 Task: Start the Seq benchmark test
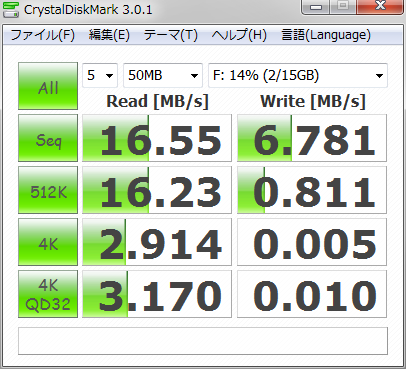pyautogui.click(x=48, y=138)
